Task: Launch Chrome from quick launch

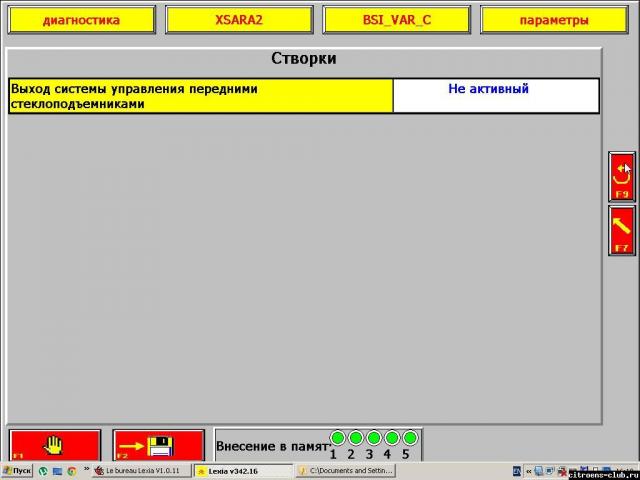Action: pos(72,471)
